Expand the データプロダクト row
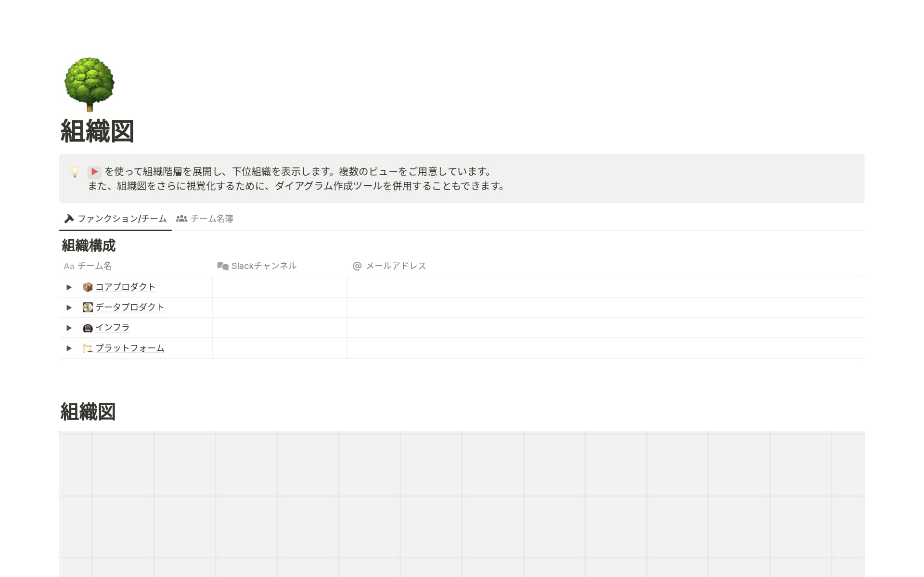924x577 pixels. [69, 307]
